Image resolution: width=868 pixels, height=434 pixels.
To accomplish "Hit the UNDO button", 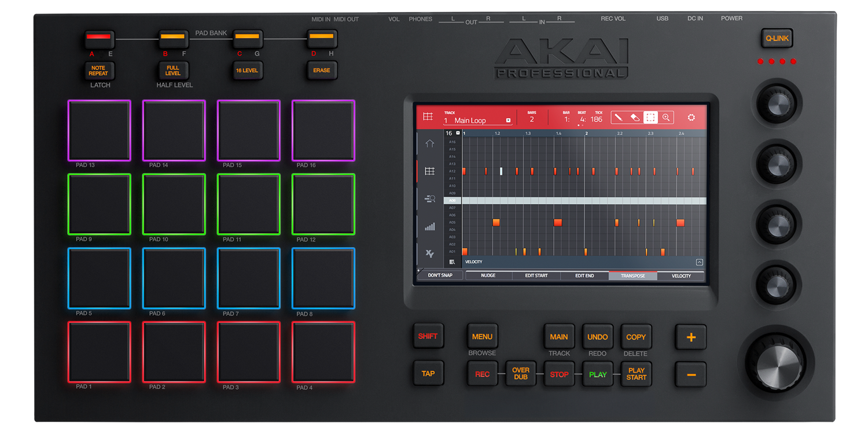I will 598,337.
